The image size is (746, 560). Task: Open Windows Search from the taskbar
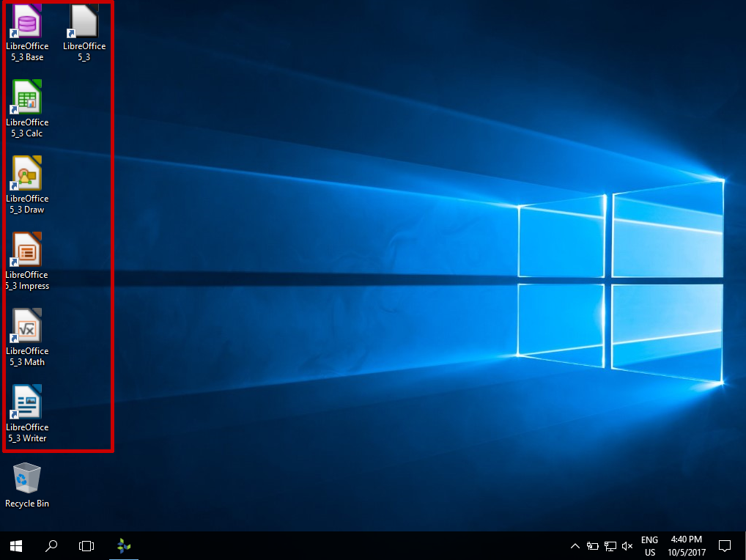(x=51, y=545)
